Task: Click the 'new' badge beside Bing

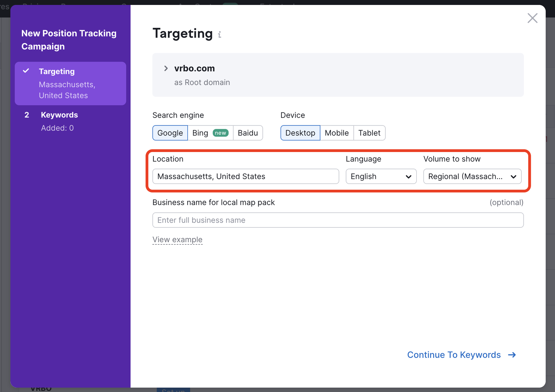Action: click(x=221, y=133)
